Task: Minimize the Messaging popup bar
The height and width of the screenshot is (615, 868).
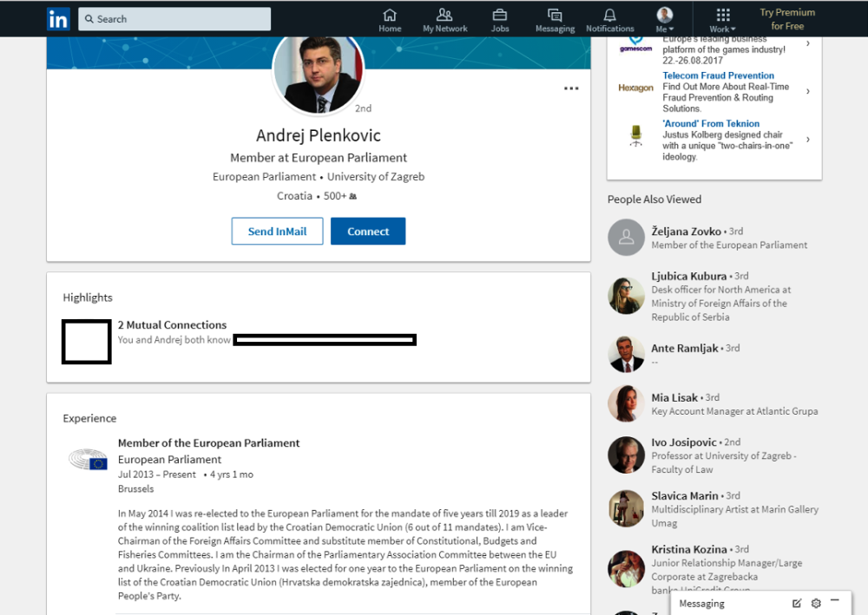Action: click(835, 600)
